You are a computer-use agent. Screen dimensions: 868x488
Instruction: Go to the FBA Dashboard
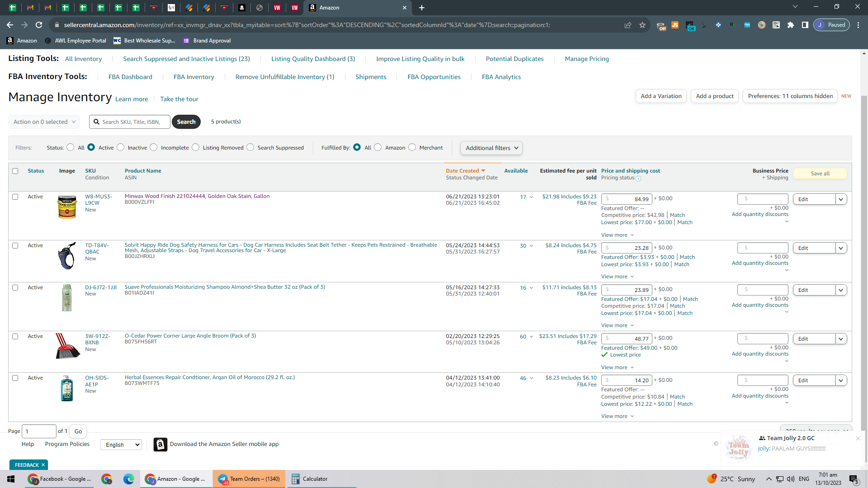131,77
